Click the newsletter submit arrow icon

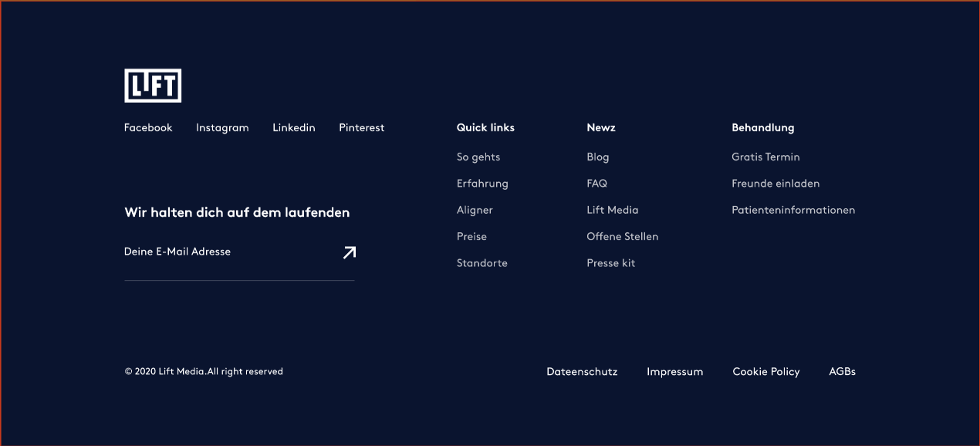click(349, 252)
